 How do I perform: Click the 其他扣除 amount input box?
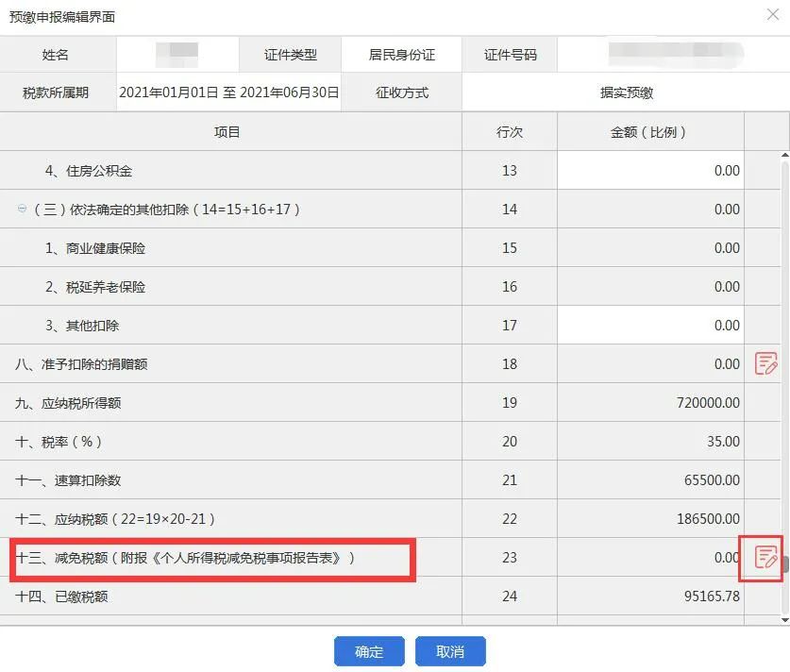pos(651,325)
